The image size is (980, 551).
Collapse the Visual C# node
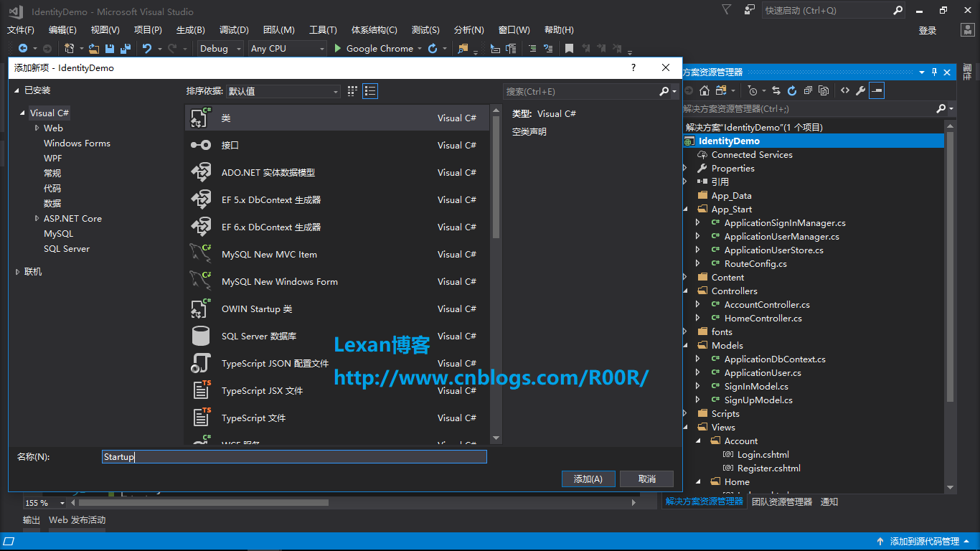click(24, 113)
